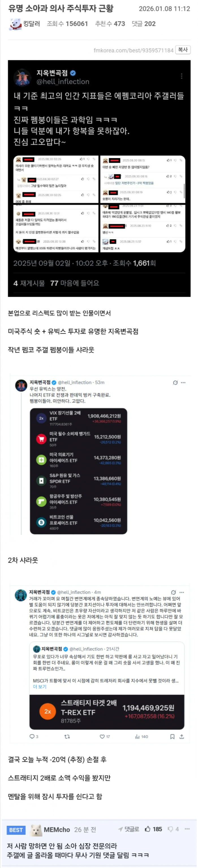Screen dimensions: 198x868
Task: Click the Grok icon on the 4m tweet
Action: point(173,592)
